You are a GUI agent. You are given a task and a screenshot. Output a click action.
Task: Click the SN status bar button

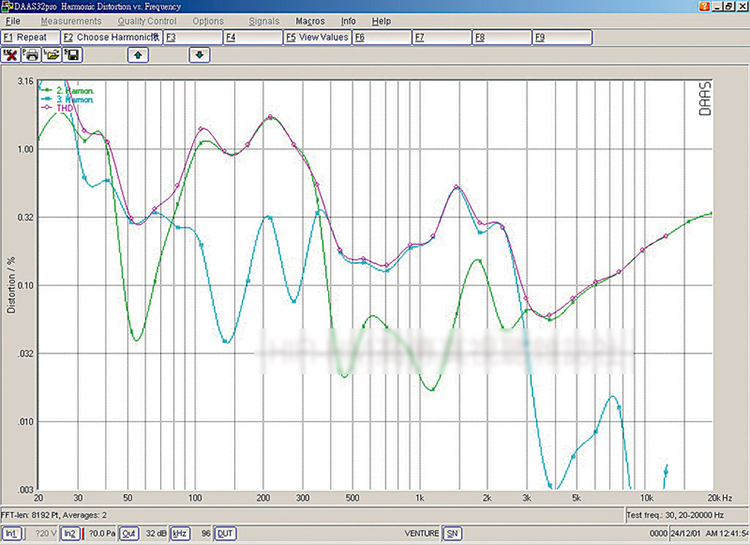452,534
